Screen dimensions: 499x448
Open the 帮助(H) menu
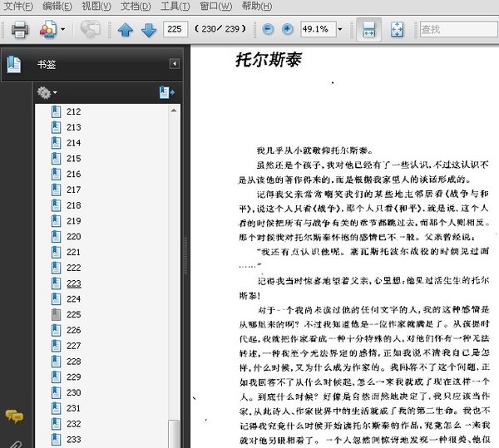[x=257, y=6]
